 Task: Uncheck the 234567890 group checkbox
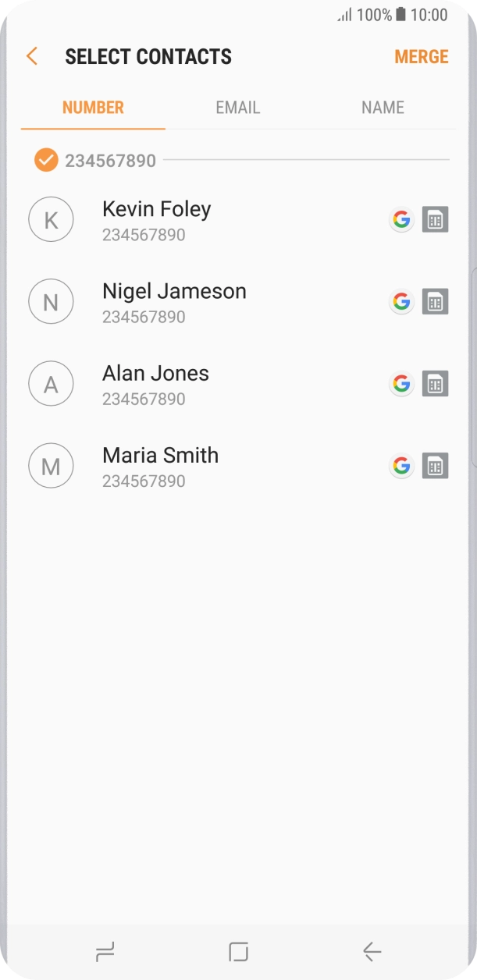click(x=46, y=161)
